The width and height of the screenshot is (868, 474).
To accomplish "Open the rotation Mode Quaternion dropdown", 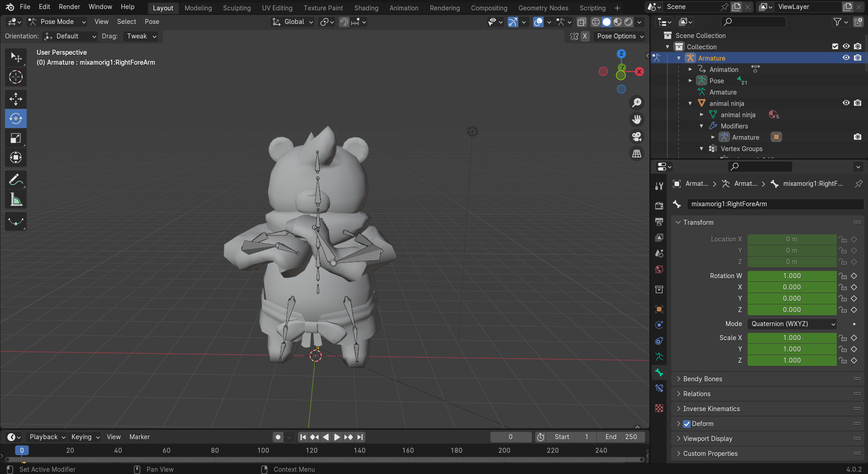I will (792, 324).
